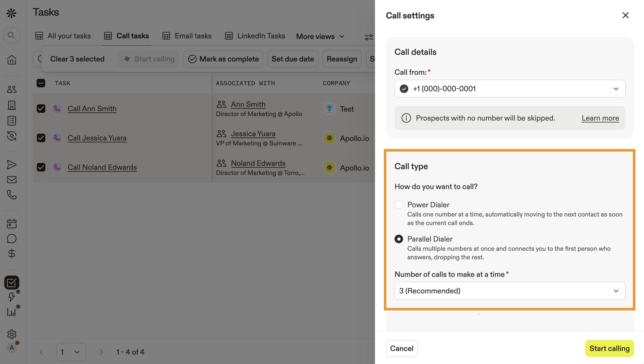Open the Learn more link
The image size is (644, 364).
(x=600, y=118)
